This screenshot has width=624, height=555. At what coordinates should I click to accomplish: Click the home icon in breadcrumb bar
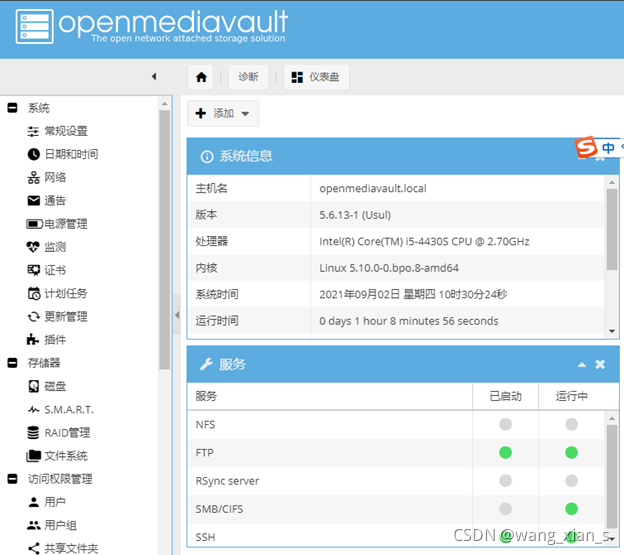(x=201, y=77)
